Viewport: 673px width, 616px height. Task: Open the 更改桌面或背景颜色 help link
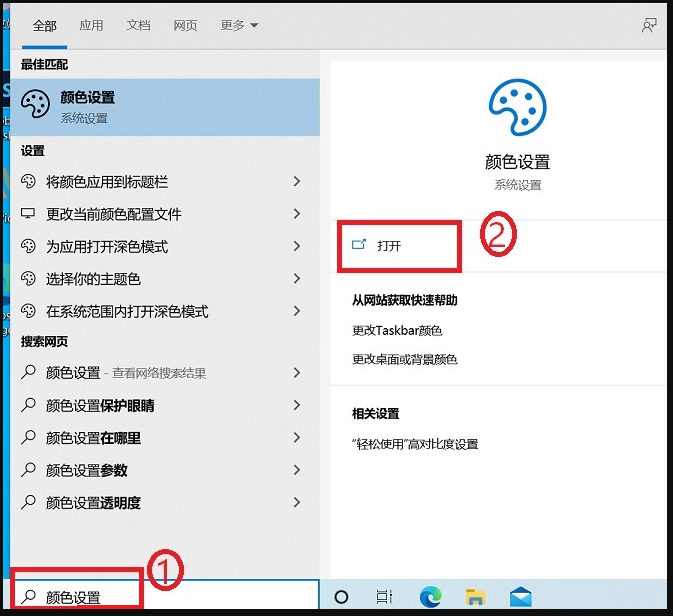[x=405, y=359]
